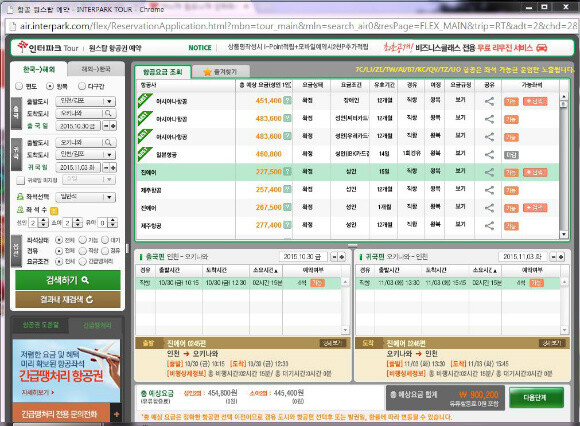This screenshot has height=426, width=580.
Task: Click the green next step button
Action: [536, 398]
